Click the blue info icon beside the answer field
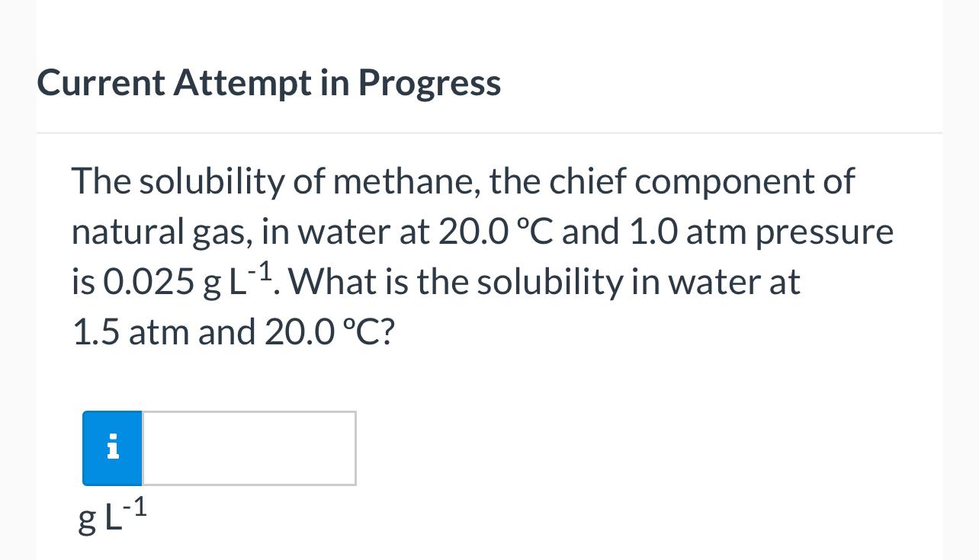The width and height of the screenshot is (979, 560). [112, 448]
